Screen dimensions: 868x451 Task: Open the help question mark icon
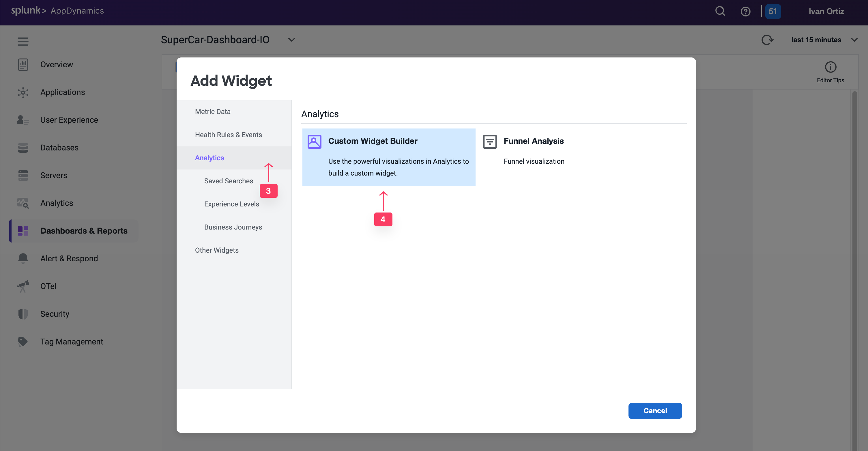point(746,11)
